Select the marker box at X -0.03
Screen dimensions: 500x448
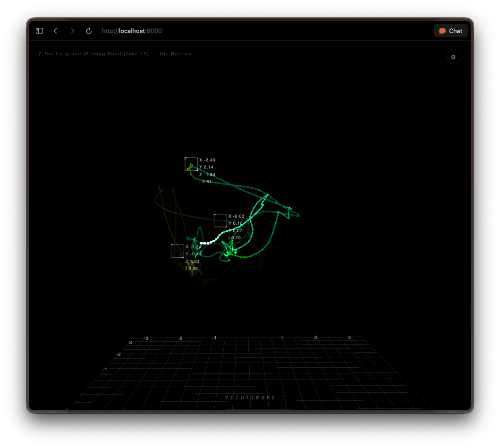(220, 220)
